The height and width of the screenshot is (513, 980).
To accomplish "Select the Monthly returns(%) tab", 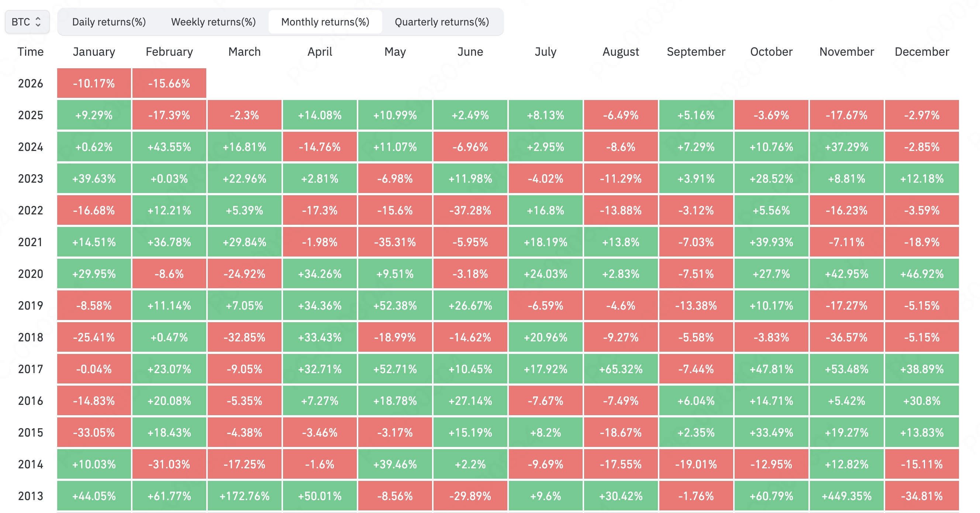I will [325, 22].
